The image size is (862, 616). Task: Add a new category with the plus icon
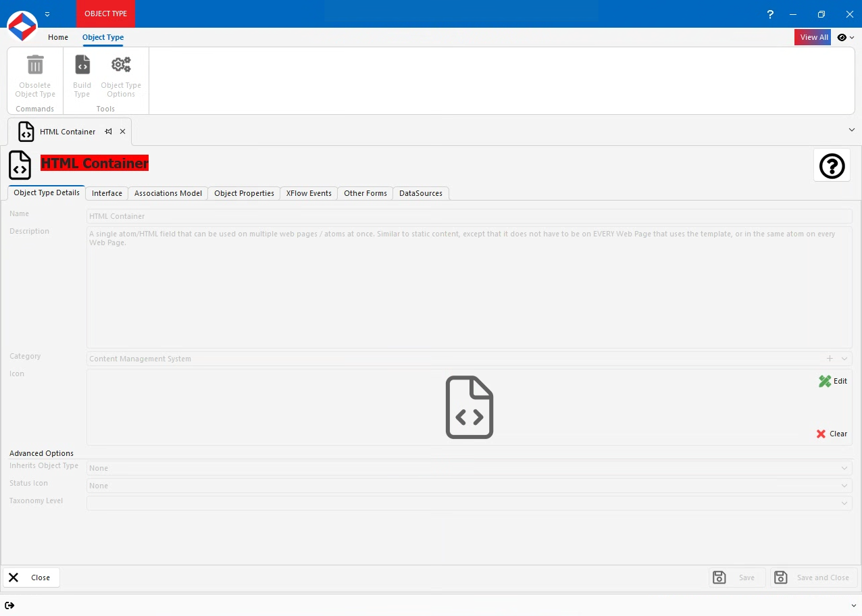point(829,359)
